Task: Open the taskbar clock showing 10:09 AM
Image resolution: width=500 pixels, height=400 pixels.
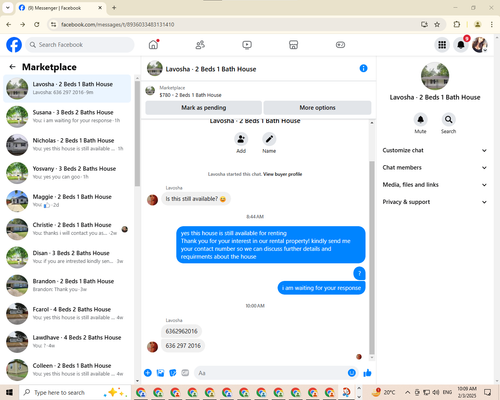Action: 467,392
